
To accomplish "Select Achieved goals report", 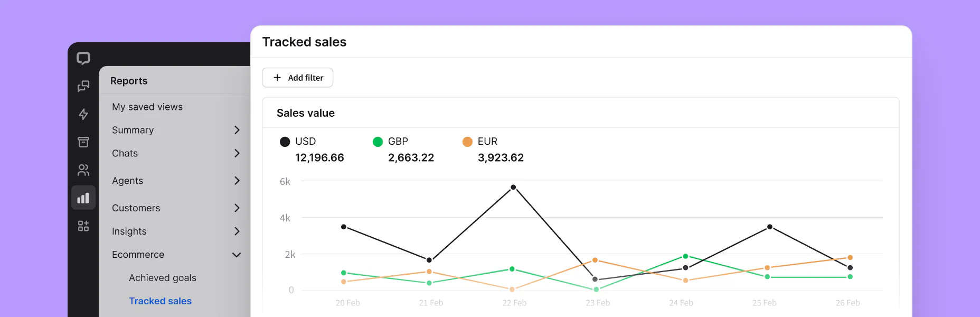I will (x=163, y=278).
